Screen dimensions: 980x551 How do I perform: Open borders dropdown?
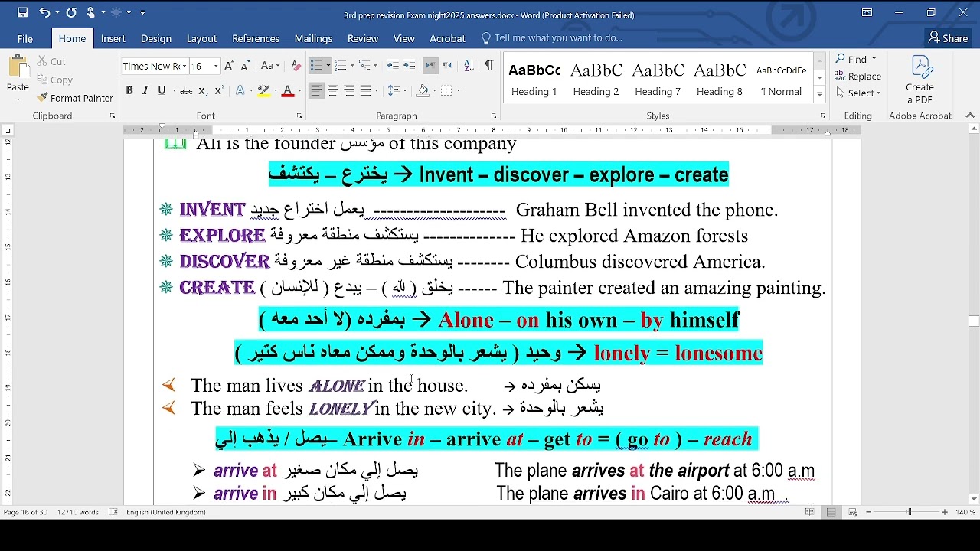(x=458, y=90)
